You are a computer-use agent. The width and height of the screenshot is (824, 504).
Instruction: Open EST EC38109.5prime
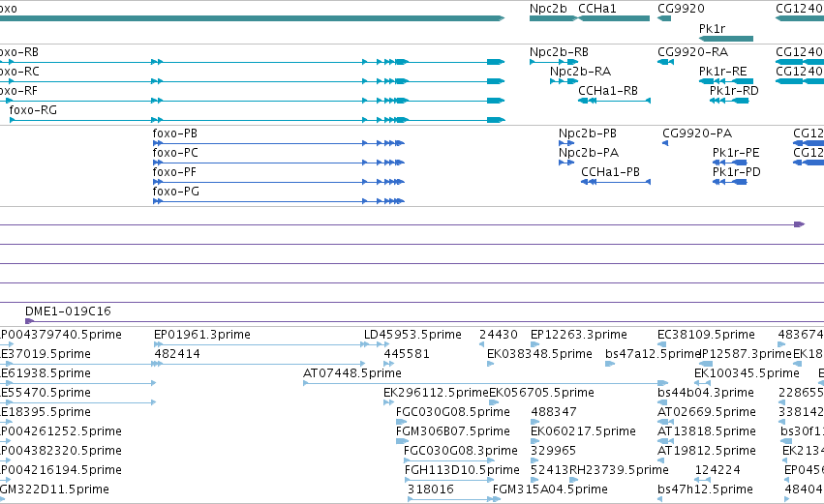[x=706, y=335]
